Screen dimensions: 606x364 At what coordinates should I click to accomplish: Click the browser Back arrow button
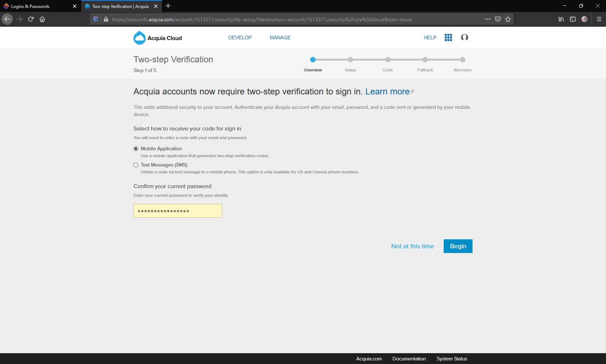7,19
